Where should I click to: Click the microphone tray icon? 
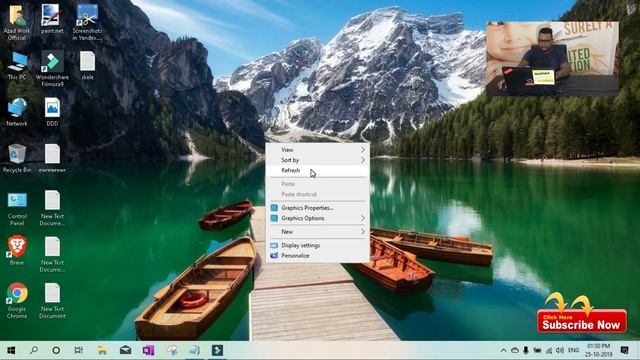[x=526, y=350]
